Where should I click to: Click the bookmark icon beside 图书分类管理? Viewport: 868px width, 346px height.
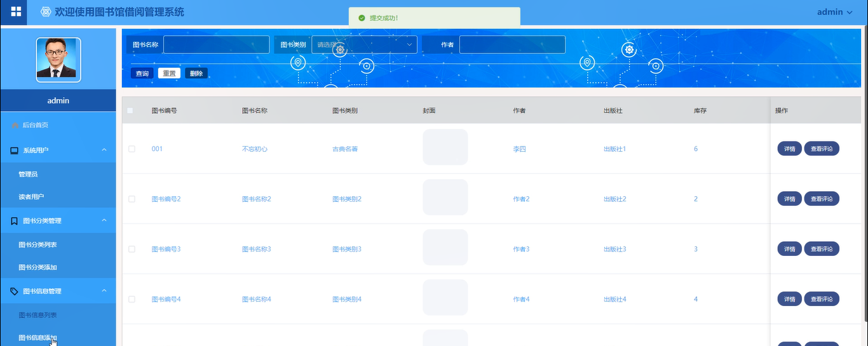[15, 221]
